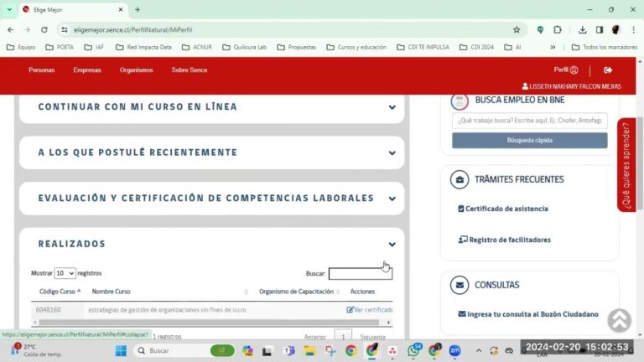This screenshot has height=362, width=644.
Task: Go back with the browser back arrow
Action: [10, 29]
